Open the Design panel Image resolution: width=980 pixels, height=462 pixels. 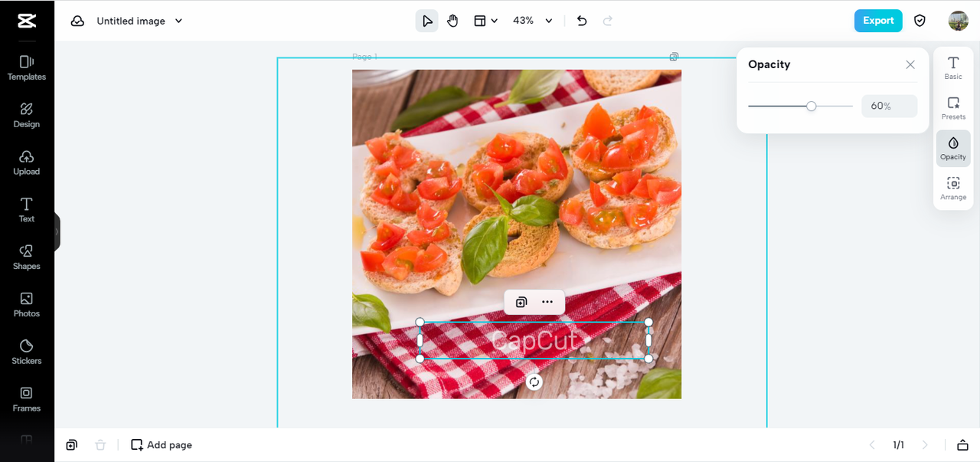click(x=27, y=115)
